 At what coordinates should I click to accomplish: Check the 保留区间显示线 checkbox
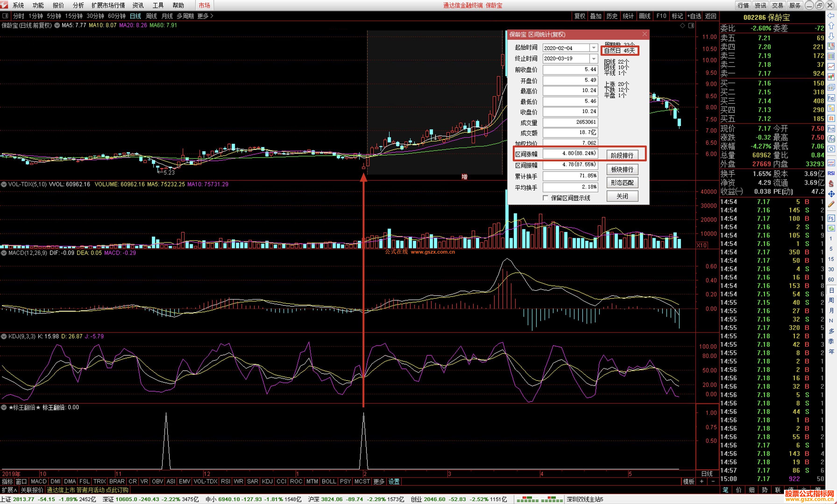546,198
